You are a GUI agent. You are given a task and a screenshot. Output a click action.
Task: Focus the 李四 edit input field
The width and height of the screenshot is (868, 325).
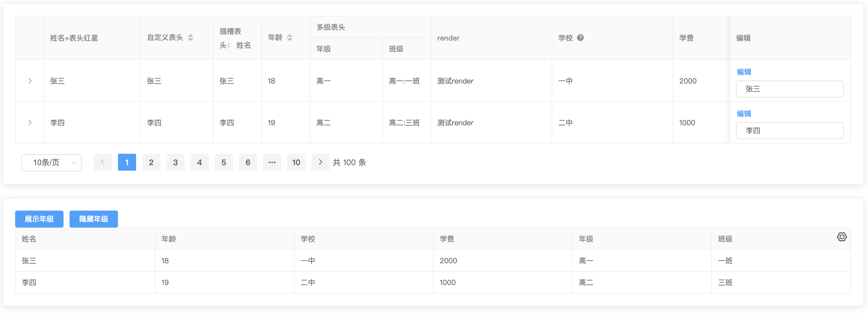[x=790, y=131]
